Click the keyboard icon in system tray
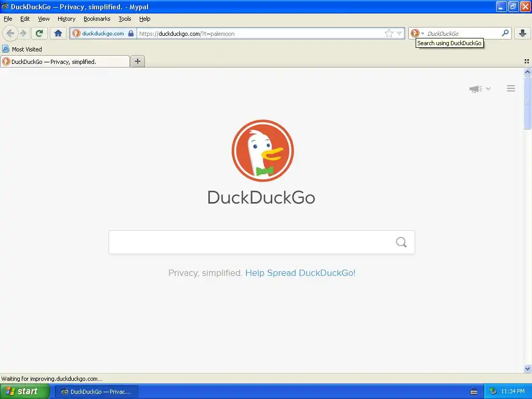Screen dimensions: 532x399 tap(474, 392)
